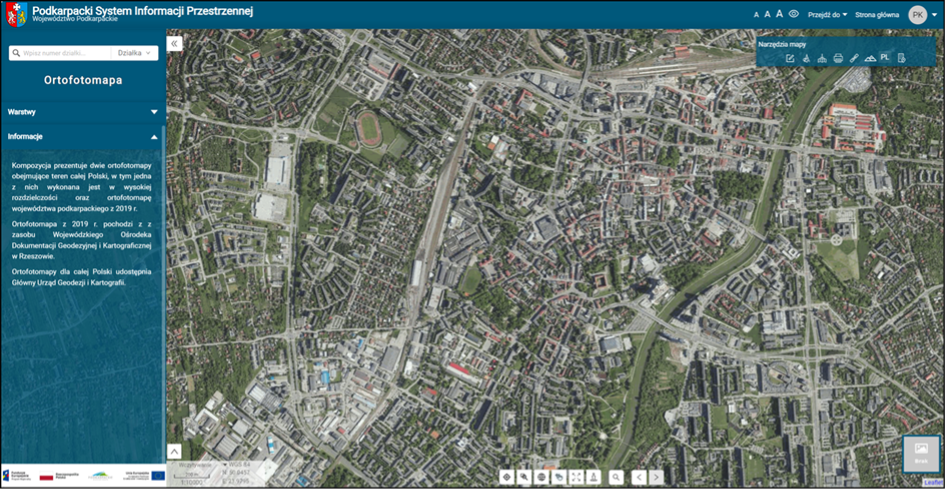The height and width of the screenshot is (491, 947).
Task: Click the PK user avatar
Action: [918, 15]
